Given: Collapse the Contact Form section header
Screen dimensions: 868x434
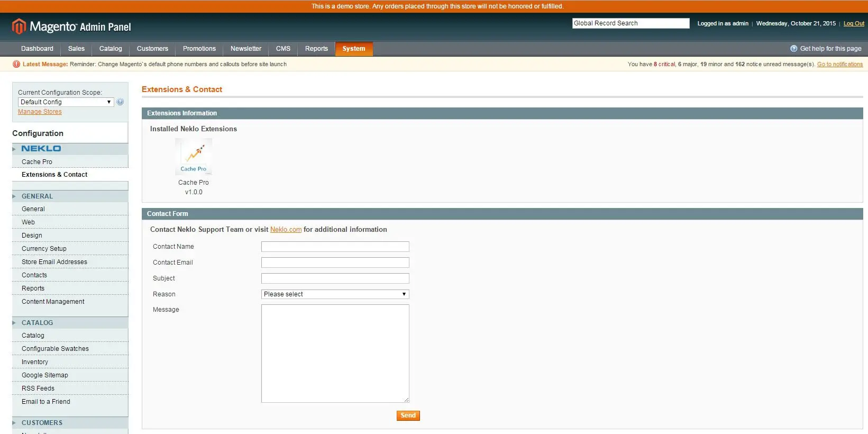Looking at the screenshot, I should click(x=502, y=214).
